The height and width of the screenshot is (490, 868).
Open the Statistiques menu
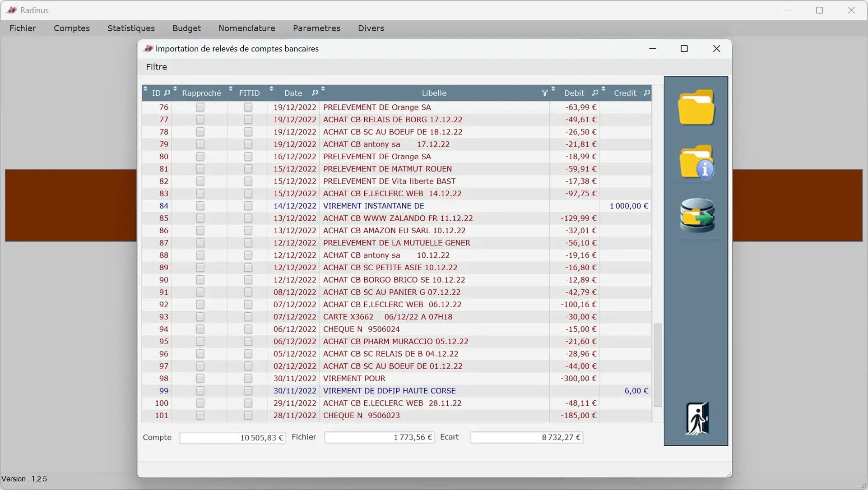[x=131, y=28]
